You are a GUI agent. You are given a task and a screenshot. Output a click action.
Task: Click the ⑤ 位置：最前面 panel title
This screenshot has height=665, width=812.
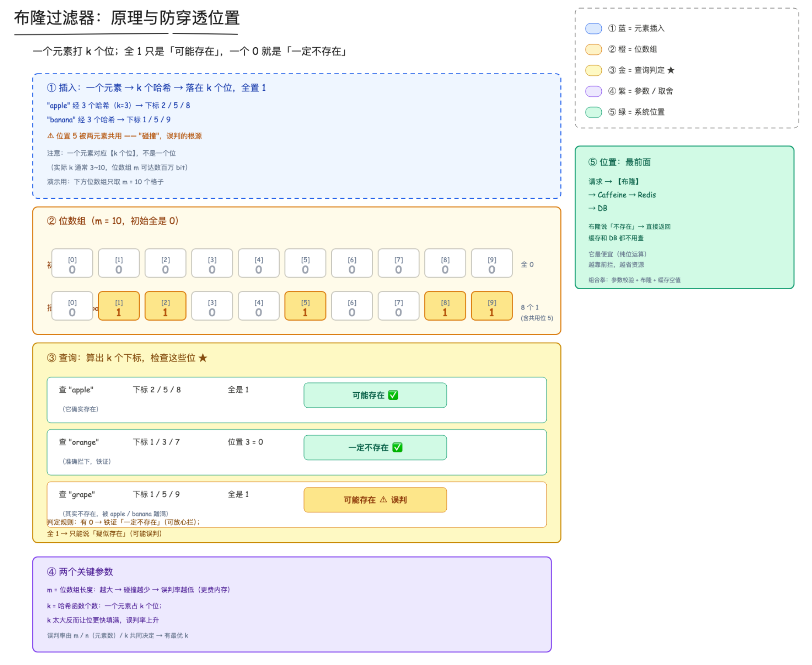tap(619, 162)
